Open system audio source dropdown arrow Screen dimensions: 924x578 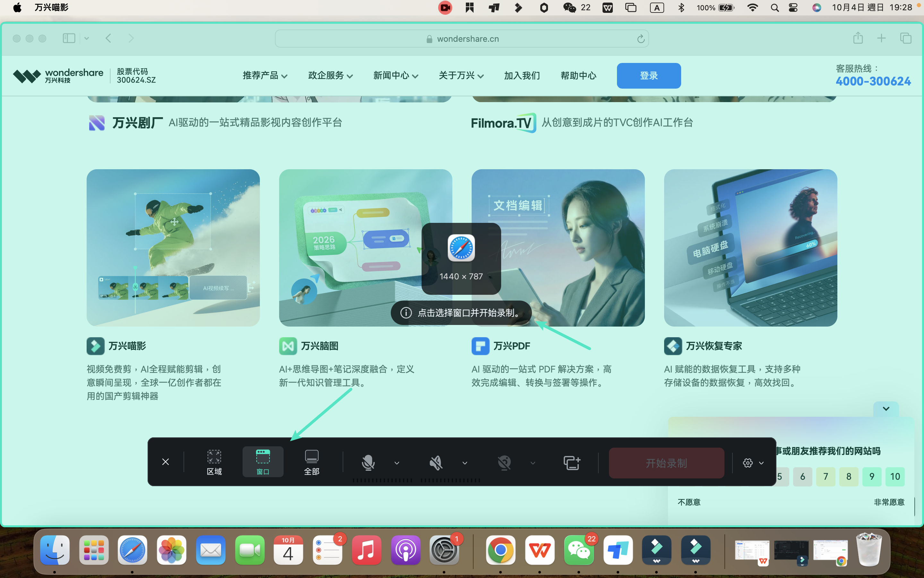pos(465,463)
